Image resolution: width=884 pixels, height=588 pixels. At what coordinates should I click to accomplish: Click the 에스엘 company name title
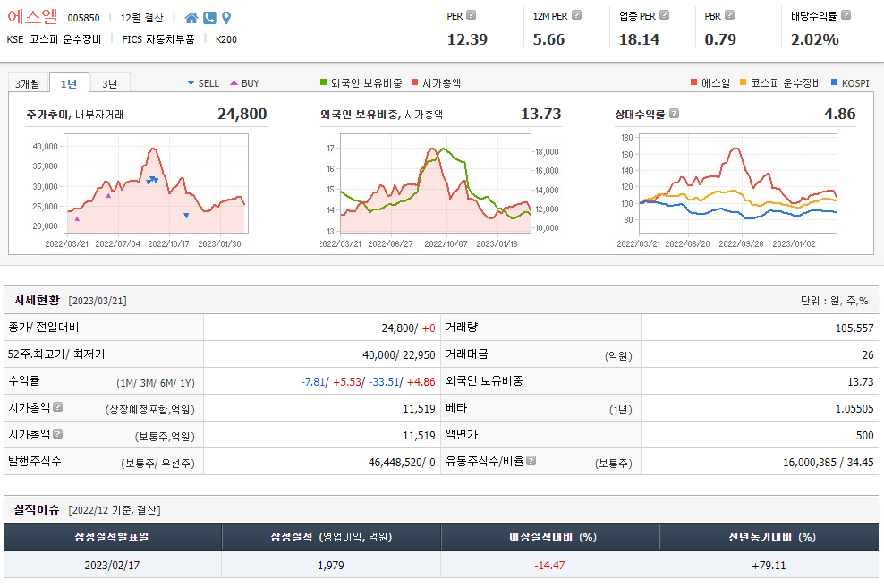click(33, 16)
